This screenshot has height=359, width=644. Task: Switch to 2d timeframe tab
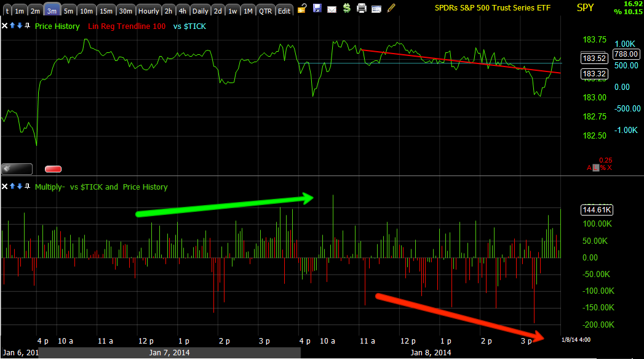218,10
